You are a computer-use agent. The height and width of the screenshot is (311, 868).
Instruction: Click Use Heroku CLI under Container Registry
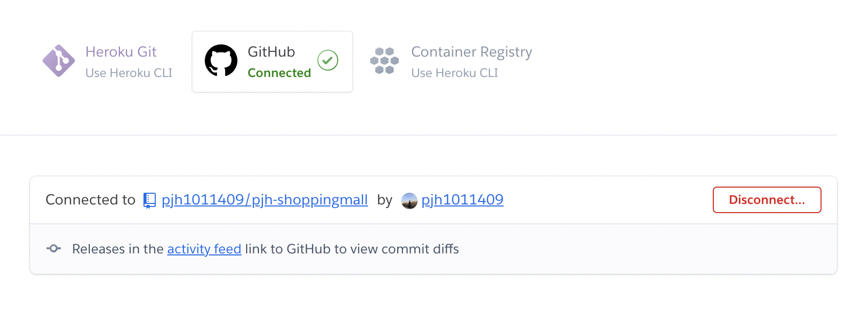454,73
